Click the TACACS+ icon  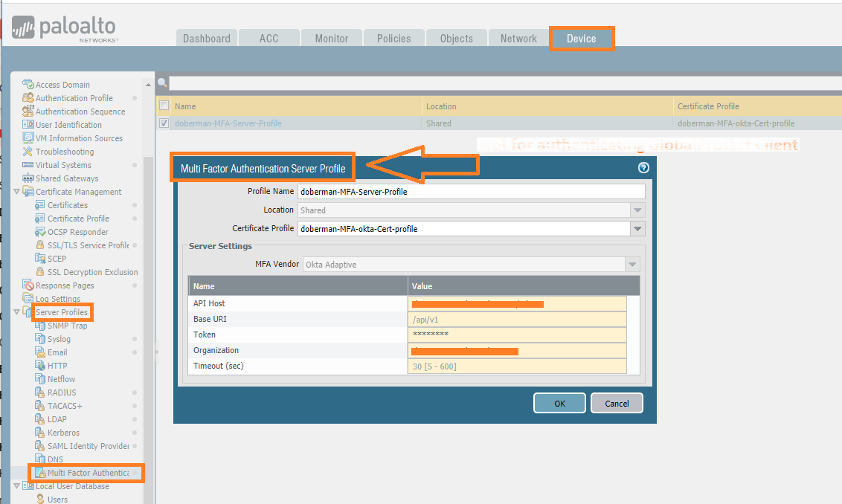pos(39,406)
